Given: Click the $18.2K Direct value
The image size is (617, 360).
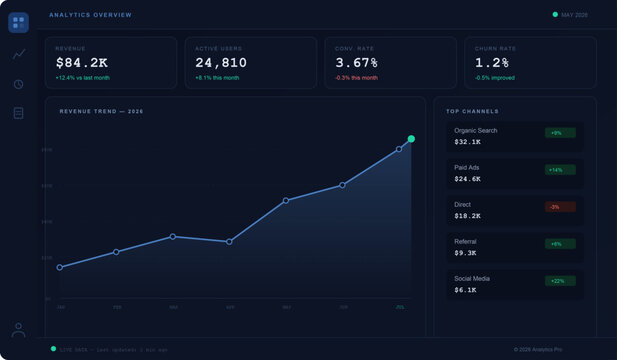Looking at the screenshot, I should [x=467, y=216].
